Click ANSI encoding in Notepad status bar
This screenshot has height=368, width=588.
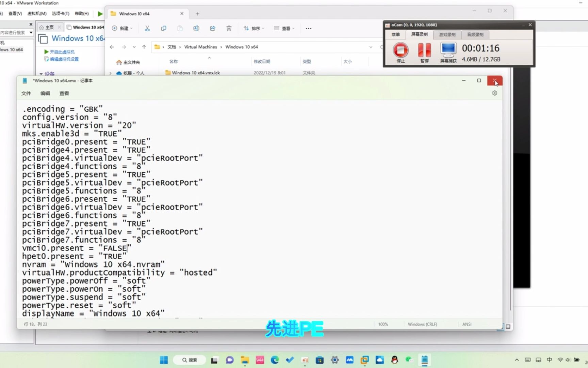[x=467, y=324]
